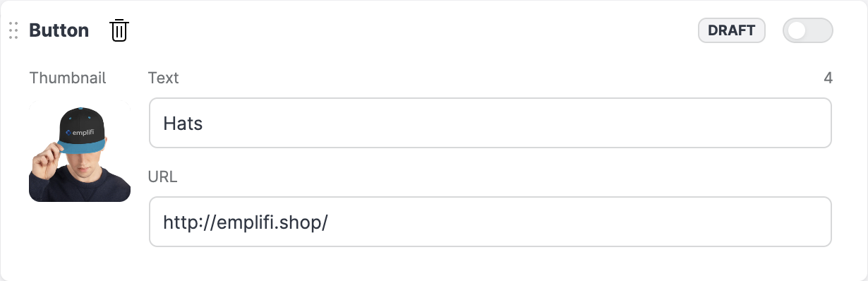Place cursor in http://emplifi.shop/ text
Image resolution: width=868 pixels, height=281 pixels.
point(246,222)
